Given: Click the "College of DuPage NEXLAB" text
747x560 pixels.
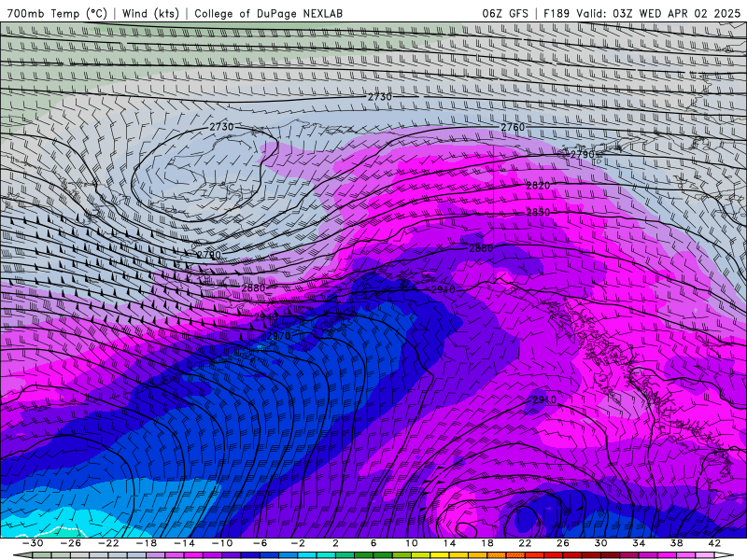Looking at the screenshot, I should pos(268,13).
